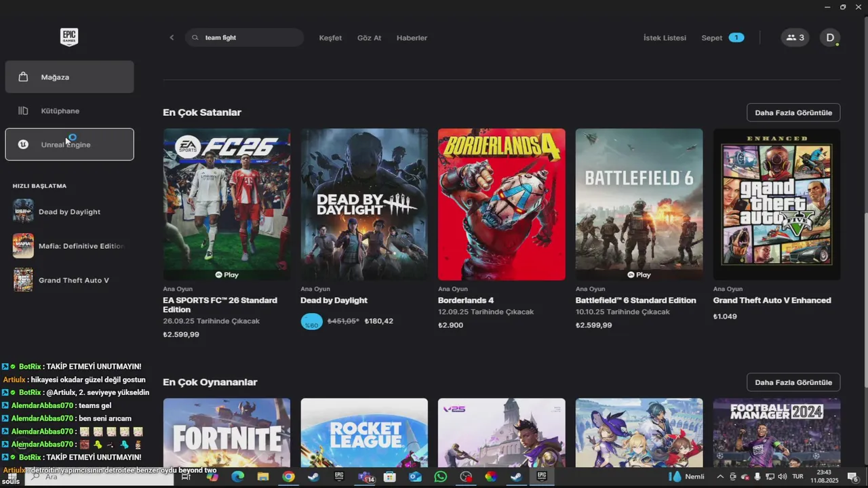Viewport: 868px width, 488px height.
Task: Open the Borderlands 4 cover art
Action: click(502, 204)
